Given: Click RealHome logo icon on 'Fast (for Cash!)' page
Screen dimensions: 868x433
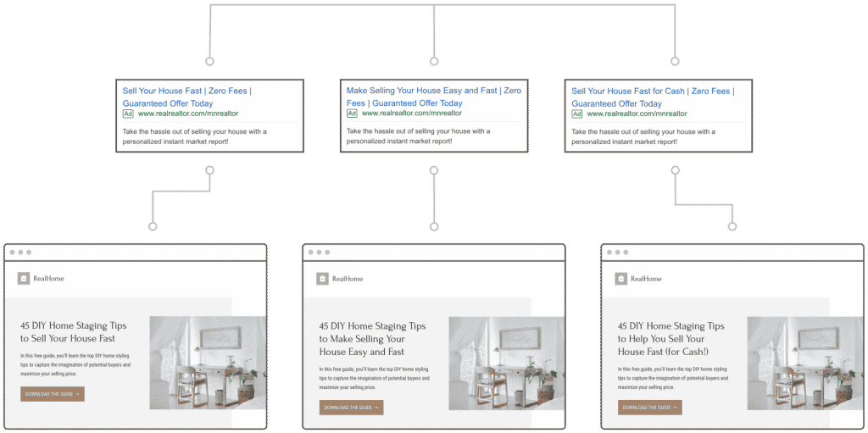Looking at the screenshot, I should [x=620, y=279].
